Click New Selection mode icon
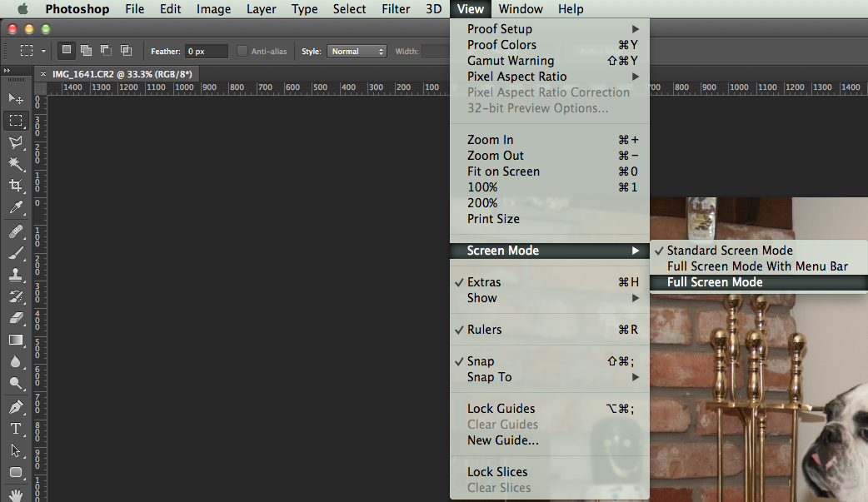The width and height of the screenshot is (868, 502). coord(67,50)
